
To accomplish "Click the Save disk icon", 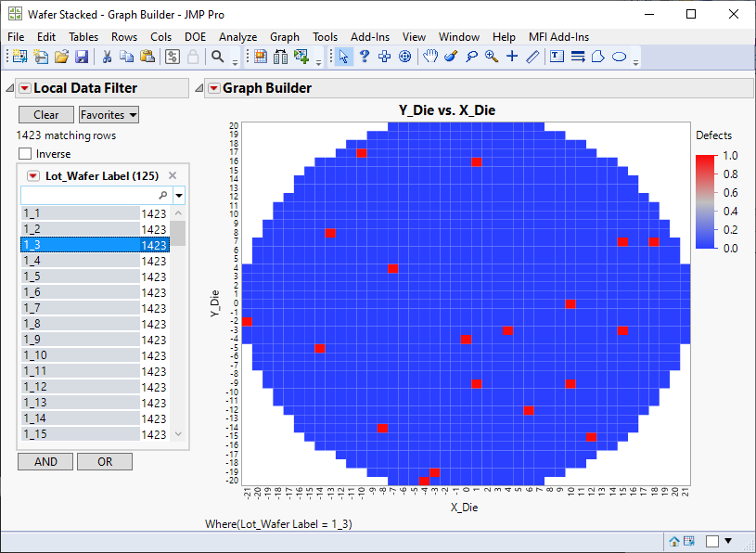I will [x=82, y=57].
